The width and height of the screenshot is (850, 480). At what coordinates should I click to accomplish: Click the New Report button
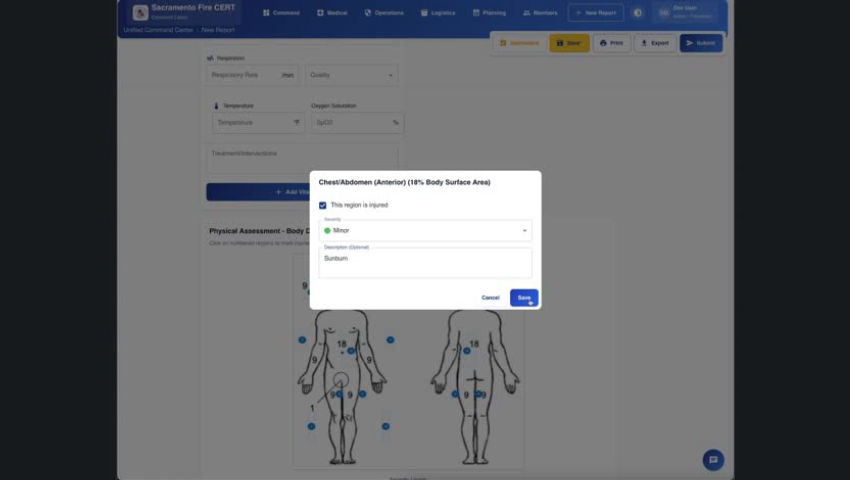click(596, 13)
